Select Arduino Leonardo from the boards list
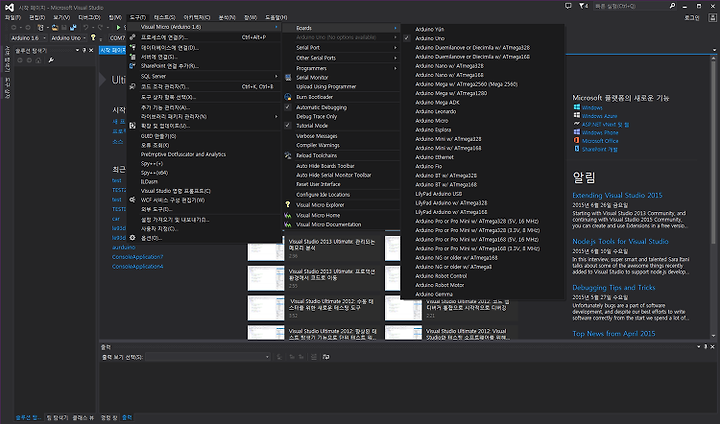 [482, 112]
